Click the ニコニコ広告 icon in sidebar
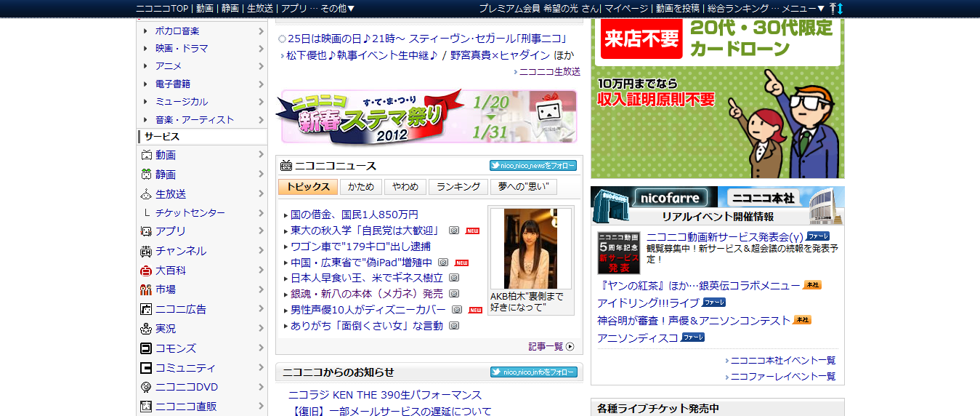 point(146,309)
